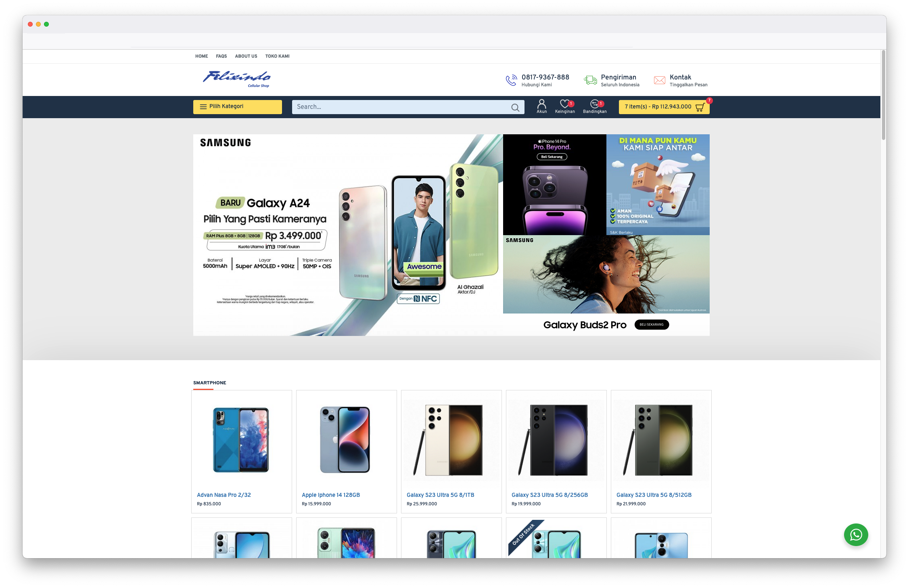Viewport: 909px width, 588px height.
Task: Click the Galaxy S23 Ultra 5G 8/512GB title
Action: click(654, 495)
